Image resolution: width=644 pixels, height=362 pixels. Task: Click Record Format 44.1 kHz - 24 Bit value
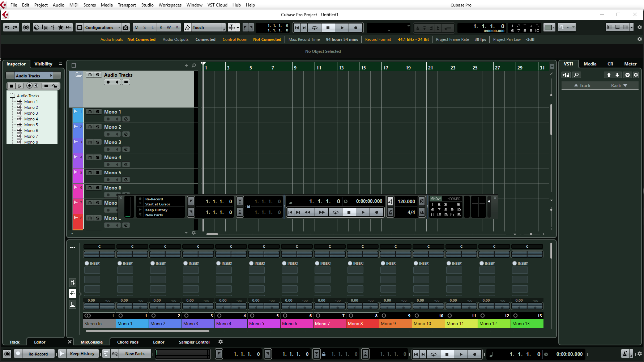tap(413, 39)
